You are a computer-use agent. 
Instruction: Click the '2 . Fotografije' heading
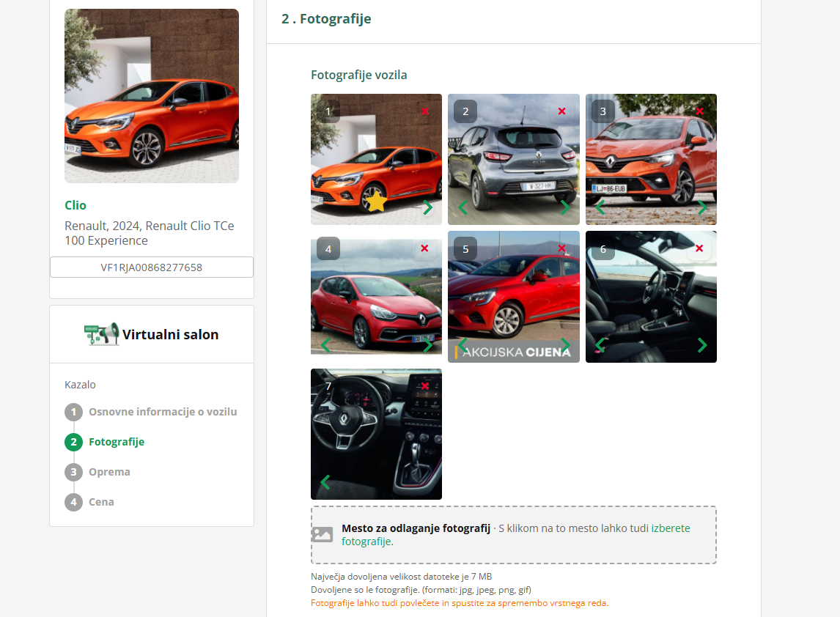[x=326, y=19]
